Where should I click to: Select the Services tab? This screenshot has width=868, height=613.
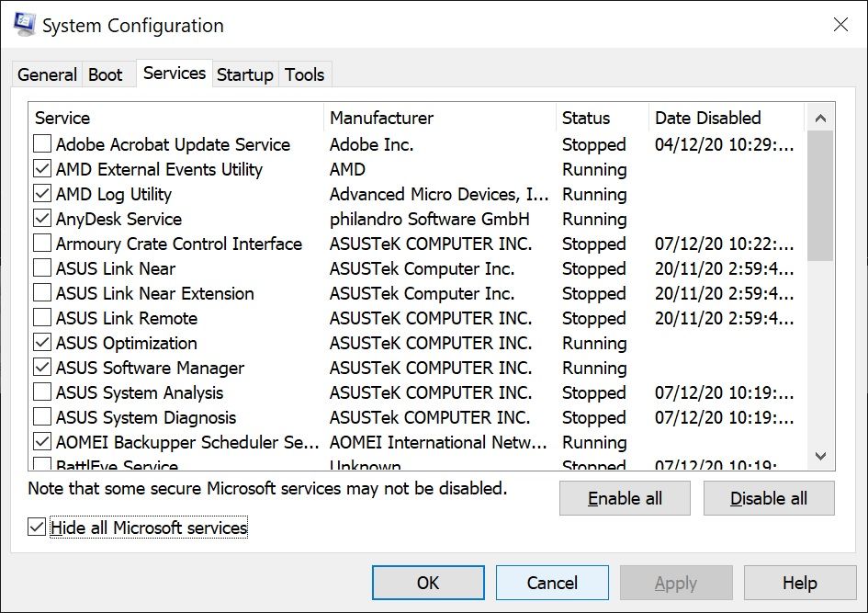[x=175, y=74]
